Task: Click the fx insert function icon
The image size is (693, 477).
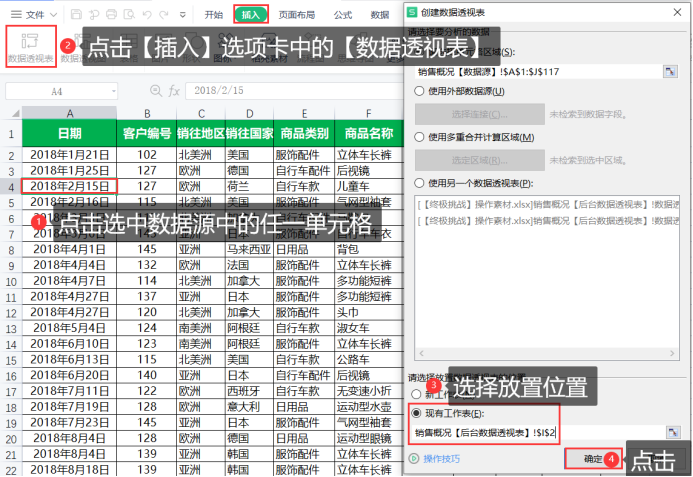Action: (174, 91)
